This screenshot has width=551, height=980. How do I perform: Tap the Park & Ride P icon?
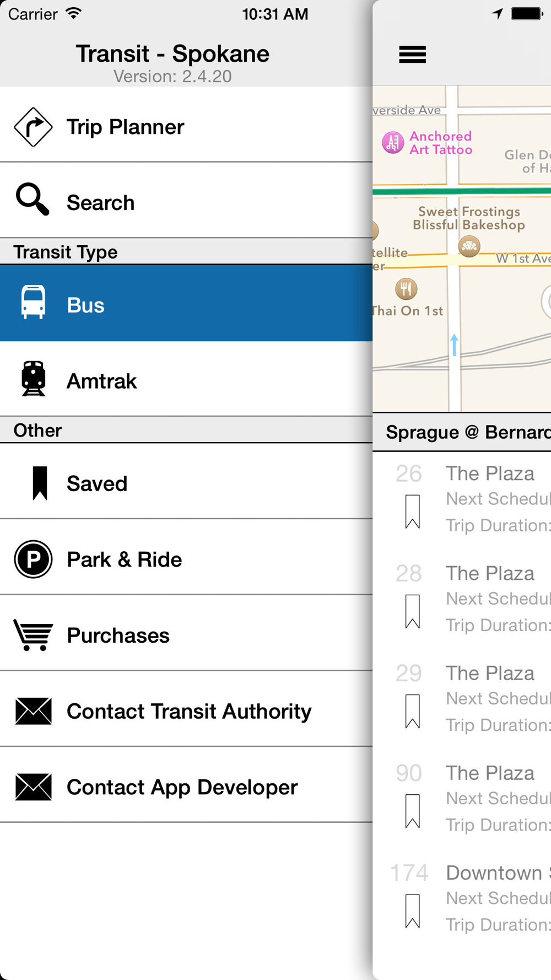click(x=33, y=559)
